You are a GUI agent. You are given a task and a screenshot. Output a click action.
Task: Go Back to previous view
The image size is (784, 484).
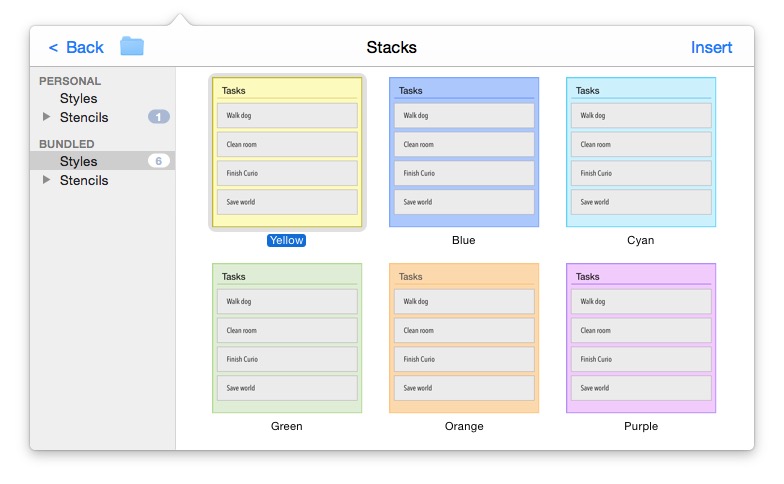pyautogui.click(x=84, y=48)
